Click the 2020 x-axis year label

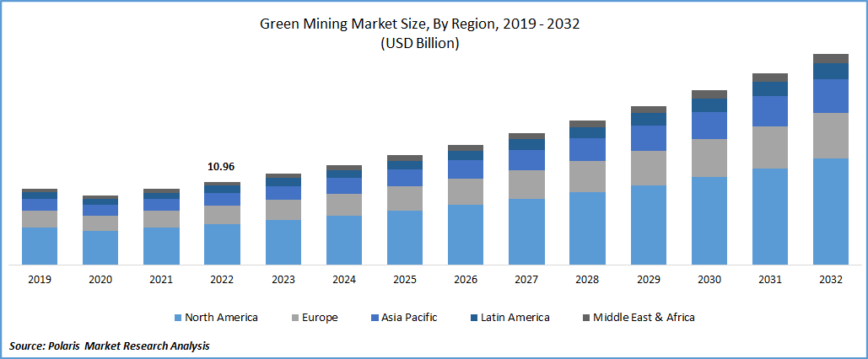point(100,280)
